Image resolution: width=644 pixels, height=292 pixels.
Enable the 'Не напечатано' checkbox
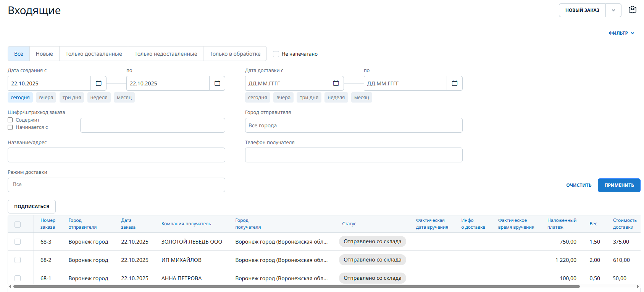(276, 54)
